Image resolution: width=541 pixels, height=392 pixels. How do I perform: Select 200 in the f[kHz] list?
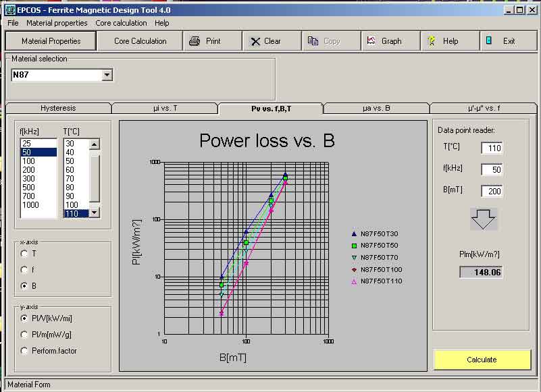point(38,169)
